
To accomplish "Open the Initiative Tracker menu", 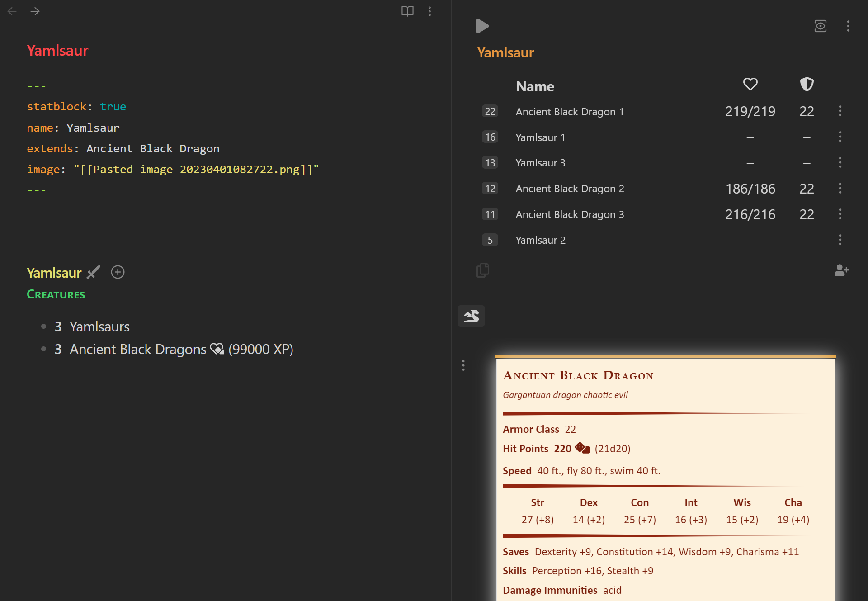I will tap(849, 26).
